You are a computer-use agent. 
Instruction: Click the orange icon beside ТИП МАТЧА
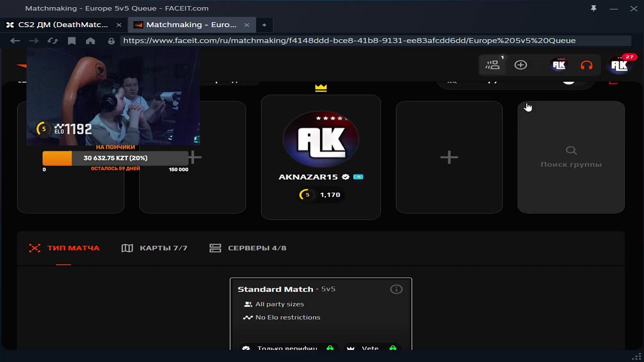34,248
